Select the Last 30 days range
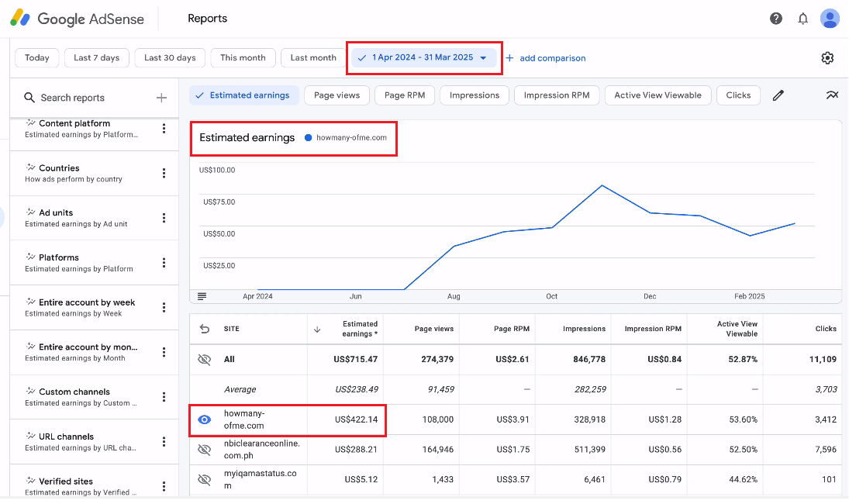 click(x=170, y=58)
